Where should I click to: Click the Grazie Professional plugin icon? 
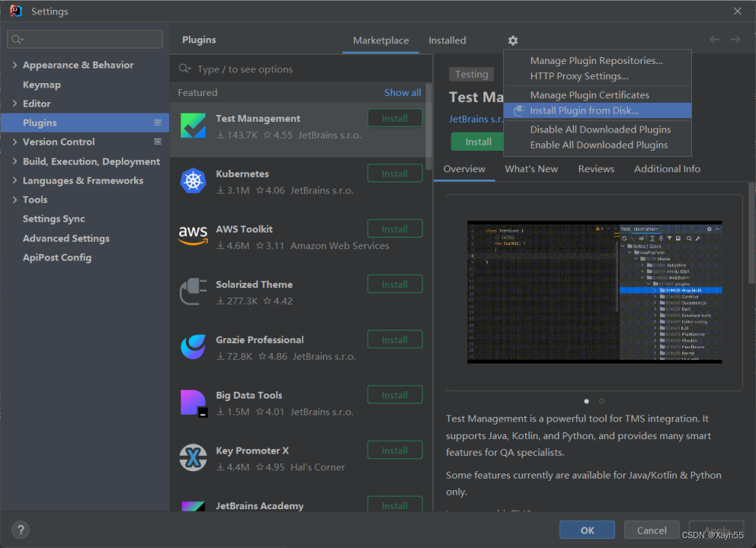[x=193, y=346]
